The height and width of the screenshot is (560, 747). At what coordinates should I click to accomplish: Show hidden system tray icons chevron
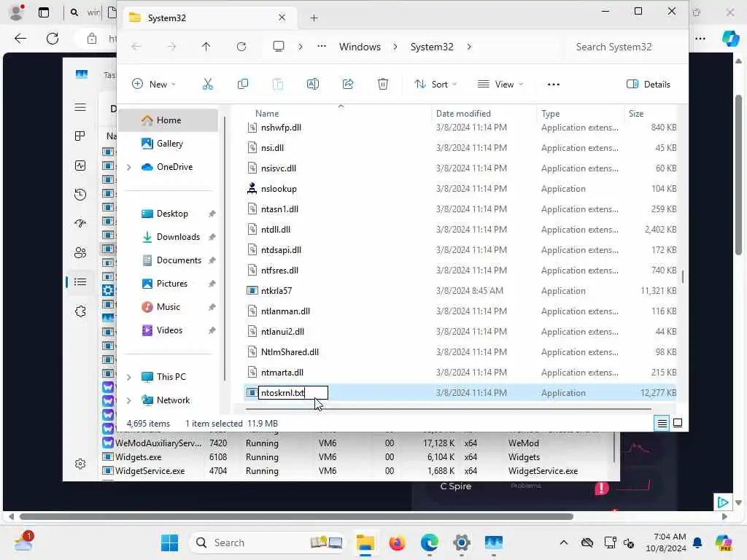pos(564,542)
